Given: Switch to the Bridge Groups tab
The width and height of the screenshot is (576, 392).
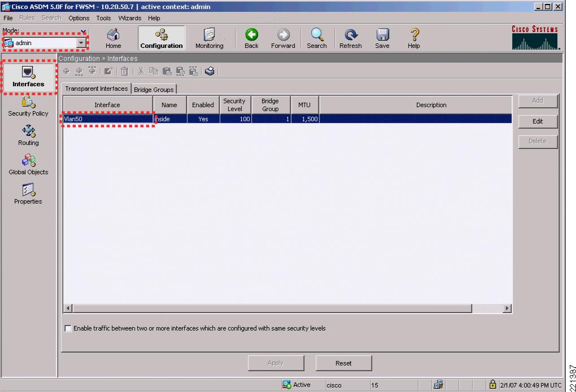Looking at the screenshot, I should click(x=154, y=90).
